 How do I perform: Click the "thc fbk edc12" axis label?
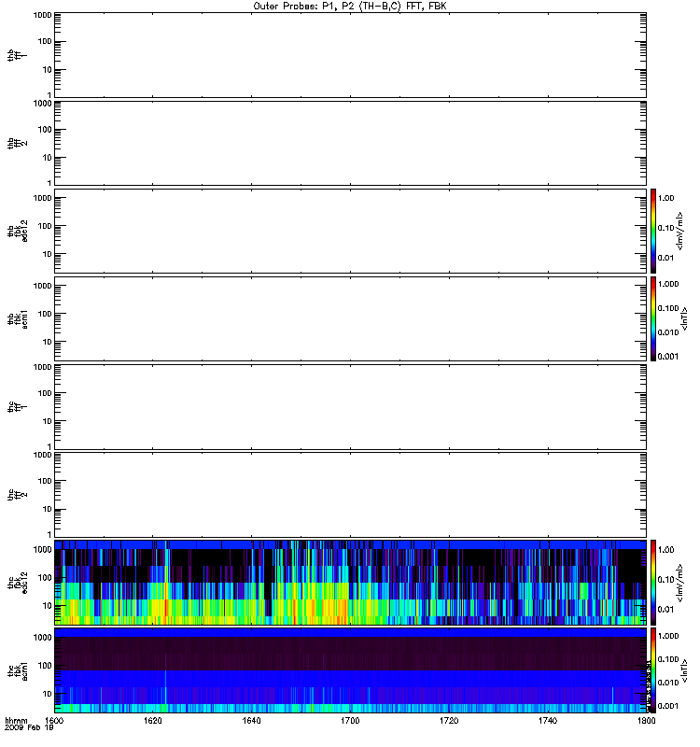(17, 582)
